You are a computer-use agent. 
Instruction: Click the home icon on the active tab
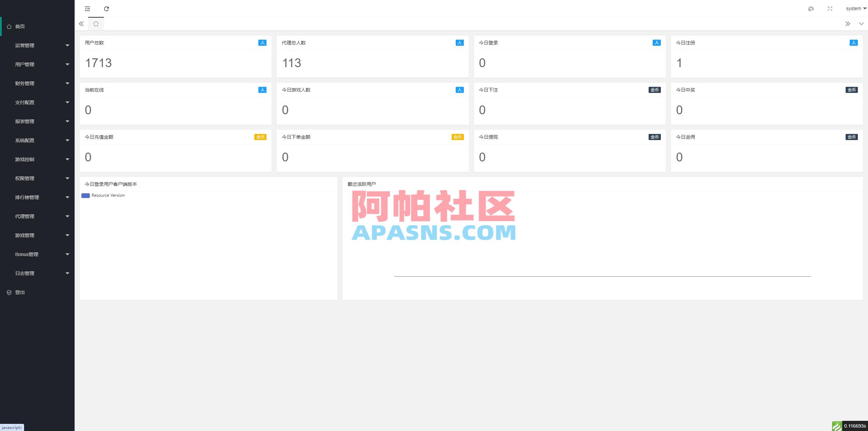pos(96,24)
